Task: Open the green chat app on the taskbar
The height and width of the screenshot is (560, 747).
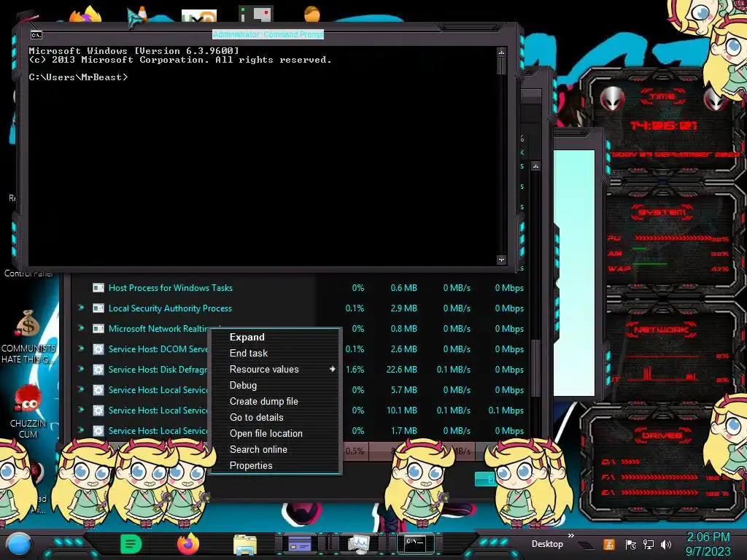Action: point(131,544)
